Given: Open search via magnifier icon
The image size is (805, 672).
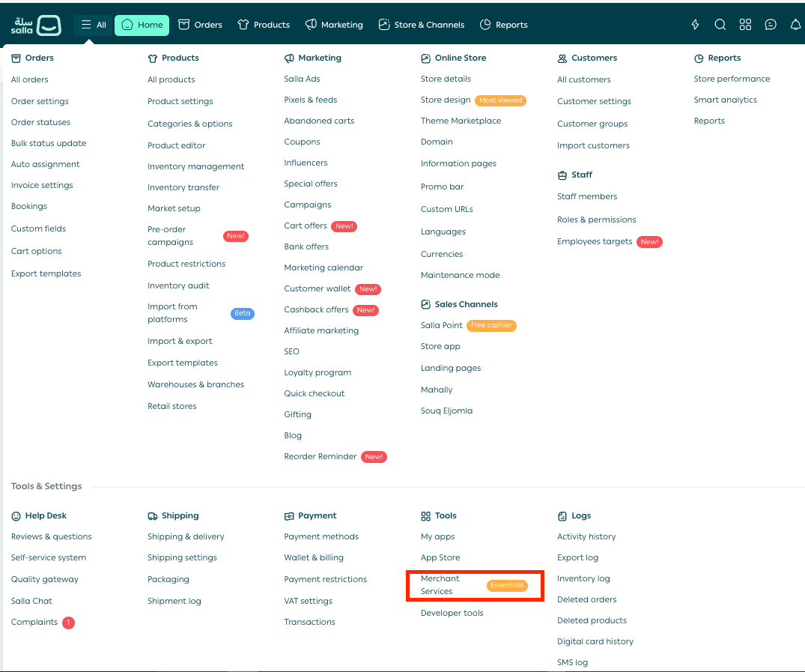Looking at the screenshot, I should pos(720,25).
